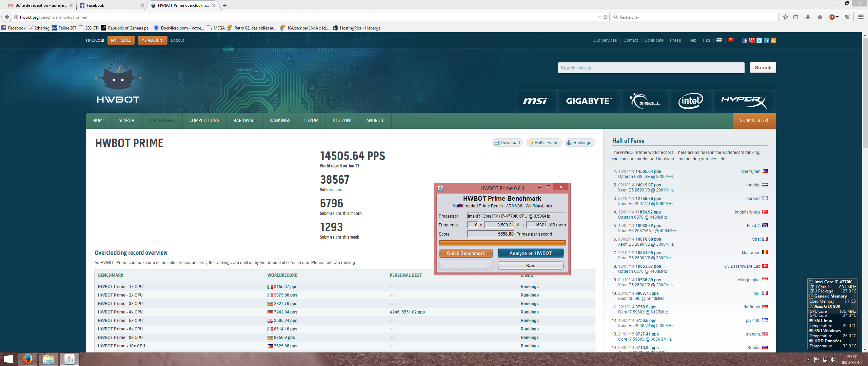The image size is (868, 366).
Task: Switch language with the US flag icon
Action: click(719, 40)
